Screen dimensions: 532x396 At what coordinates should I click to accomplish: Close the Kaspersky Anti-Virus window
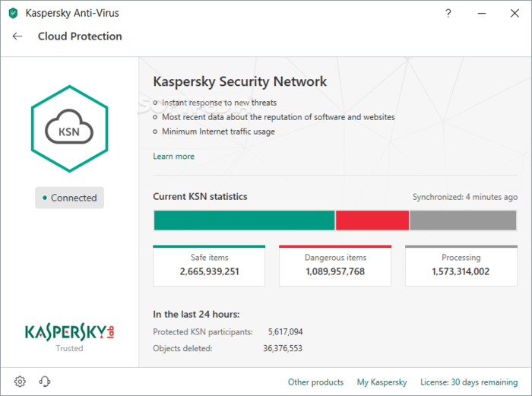point(515,13)
